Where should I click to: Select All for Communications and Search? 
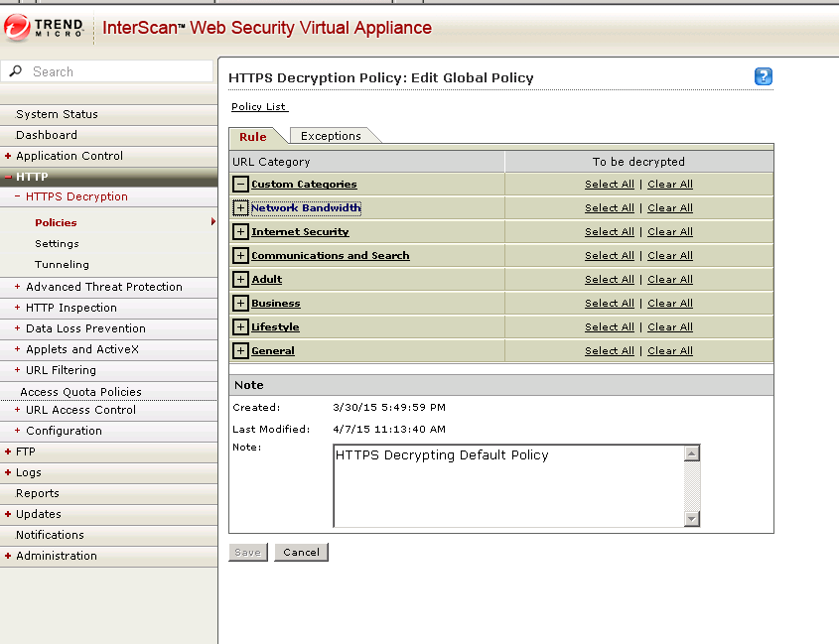(609, 256)
